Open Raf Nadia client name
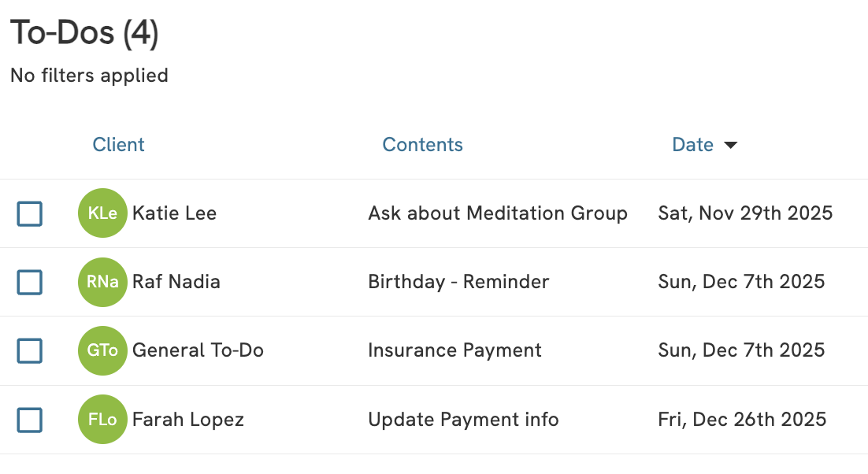 pyautogui.click(x=176, y=282)
